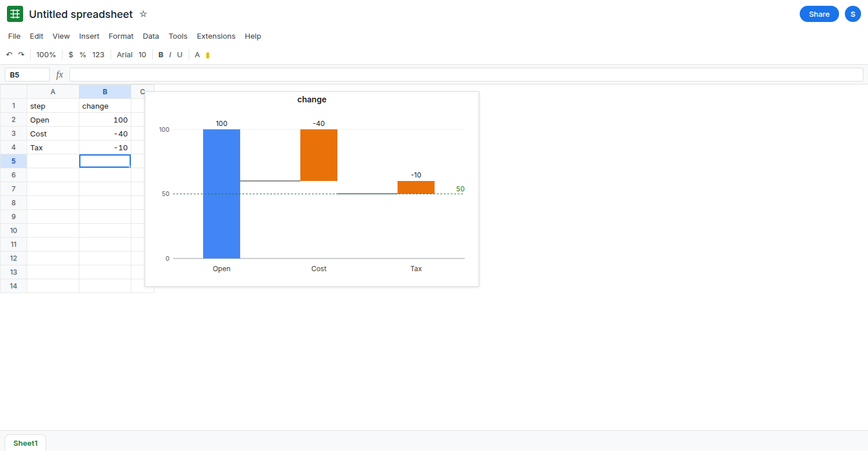Screen dimensions: 868x451
Task: Open the File menu
Action: (x=14, y=36)
